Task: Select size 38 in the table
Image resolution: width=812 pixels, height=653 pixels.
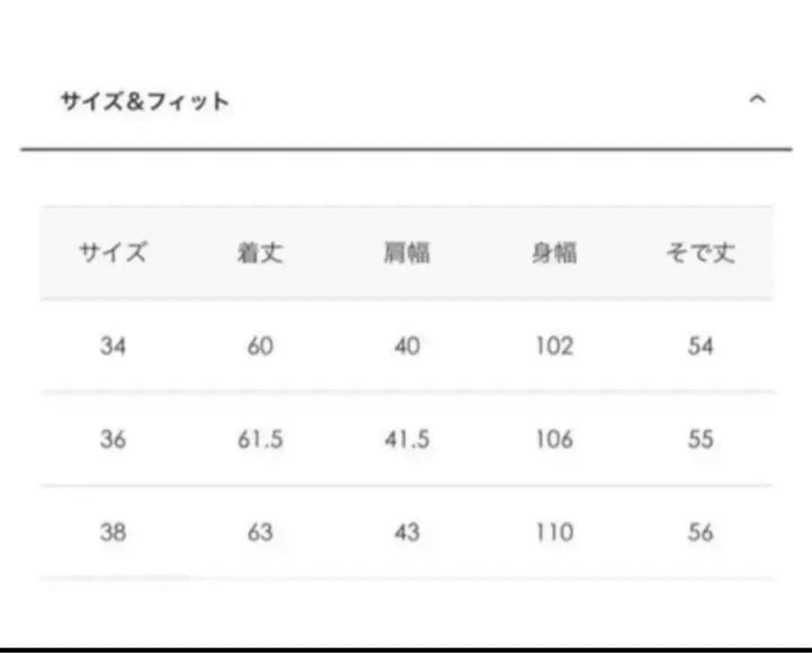Action: [113, 533]
